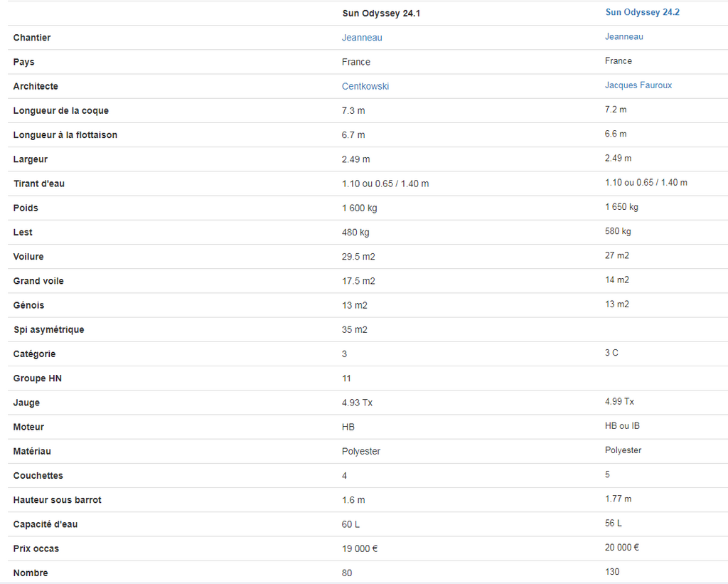Select the 7.3 m hull length value

(x=353, y=110)
